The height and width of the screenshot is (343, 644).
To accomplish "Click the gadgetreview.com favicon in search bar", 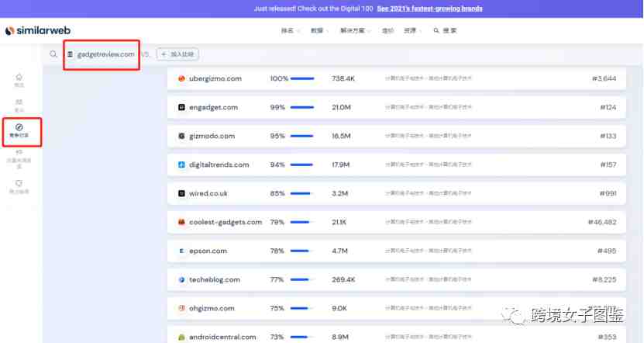I will coord(71,54).
